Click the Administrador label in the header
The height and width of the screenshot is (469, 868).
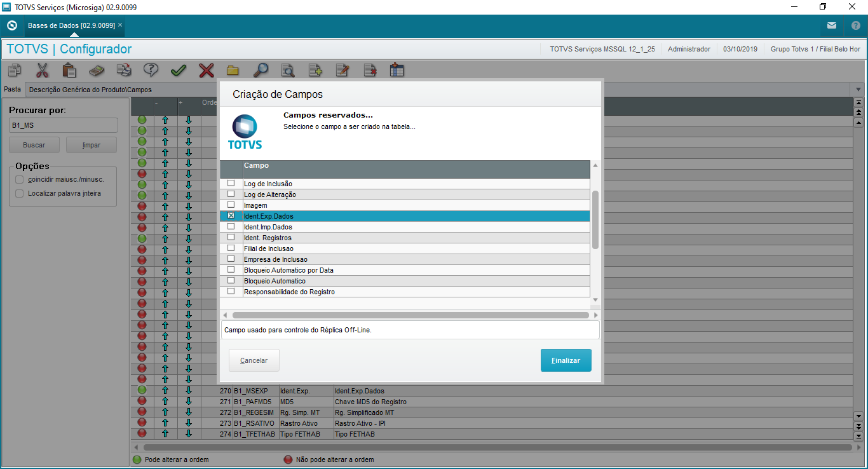(689, 49)
